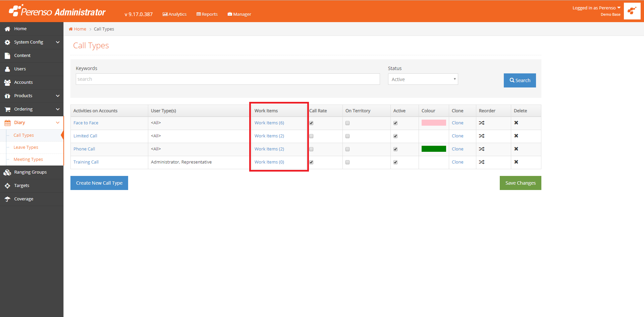Open Work Items (0) link

pos(269,162)
